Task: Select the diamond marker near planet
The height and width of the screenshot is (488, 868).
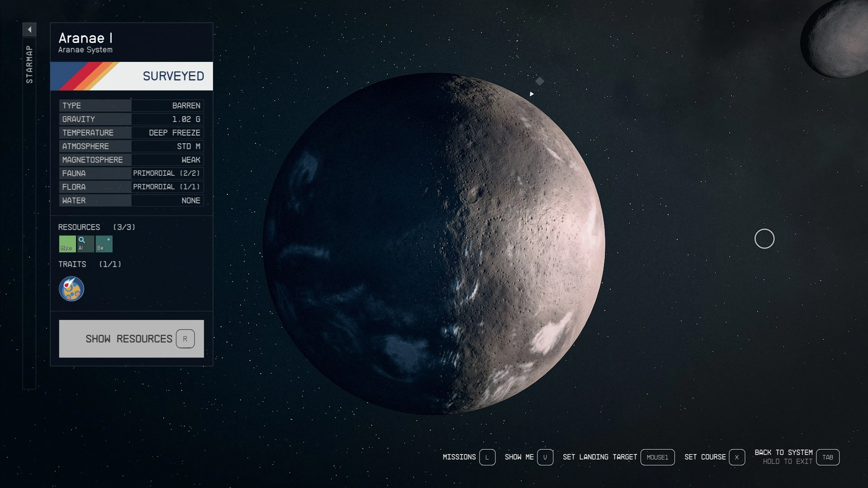Action: click(x=539, y=81)
